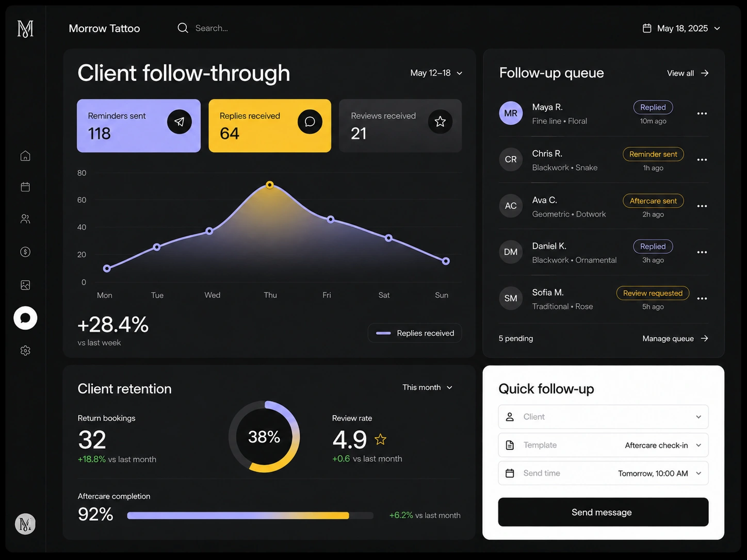Open the Client dropdown in Quick follow-up
The height and width of the screenshot is (560, 747).
click(603, 417)
